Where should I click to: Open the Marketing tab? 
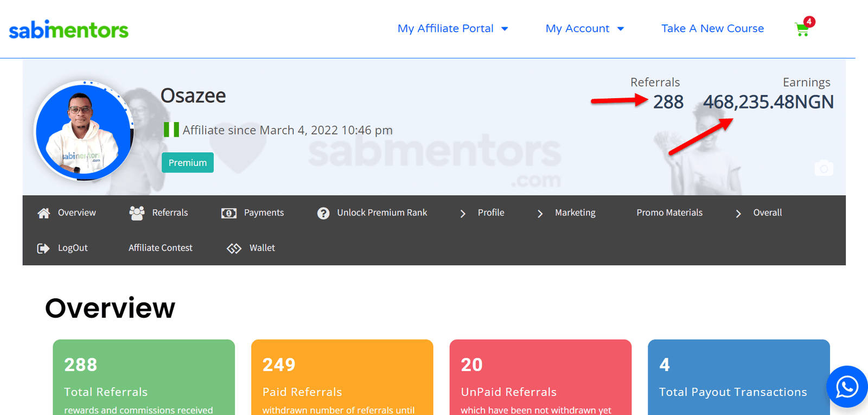pyautogui.click(x=575, y=213)
